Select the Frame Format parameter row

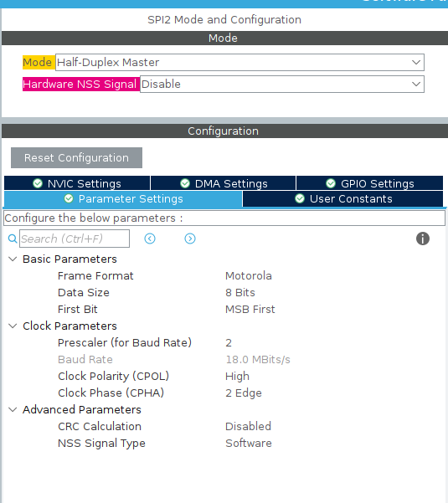coord(224,276)
